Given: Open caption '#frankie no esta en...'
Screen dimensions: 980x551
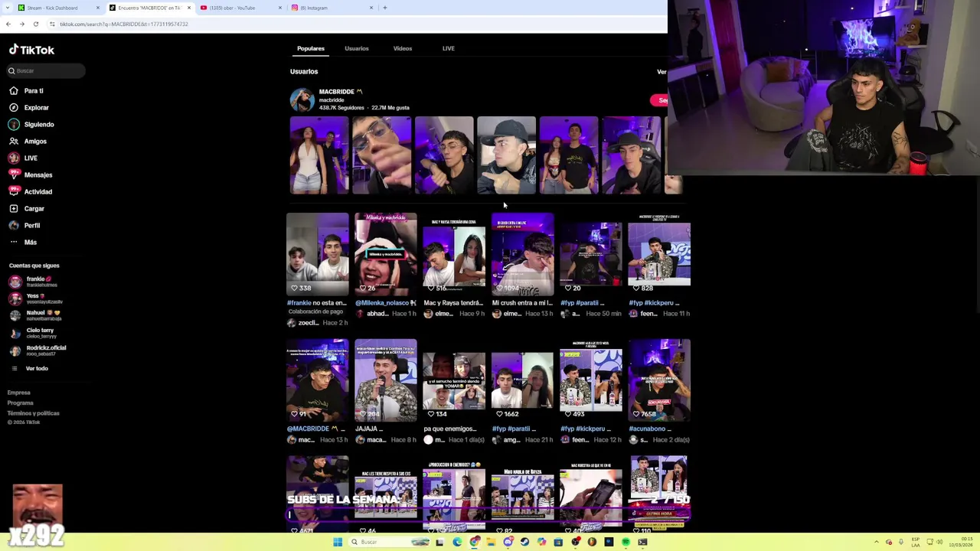Looking at the screenshot, I should (x=317, y=303).
